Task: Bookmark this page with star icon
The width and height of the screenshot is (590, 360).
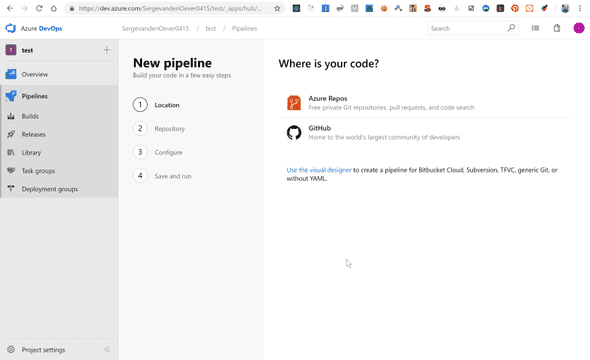Action: 277,8
